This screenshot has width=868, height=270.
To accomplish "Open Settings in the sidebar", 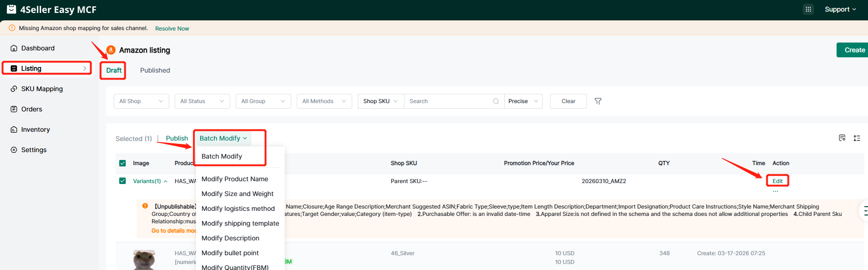I will (x=34, y=150).
